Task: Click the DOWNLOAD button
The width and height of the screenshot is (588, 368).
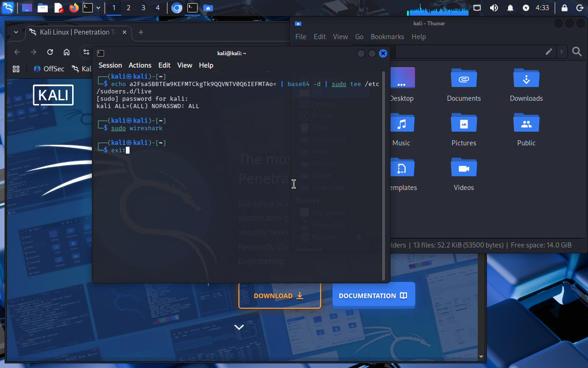Action: click(279, 296)
